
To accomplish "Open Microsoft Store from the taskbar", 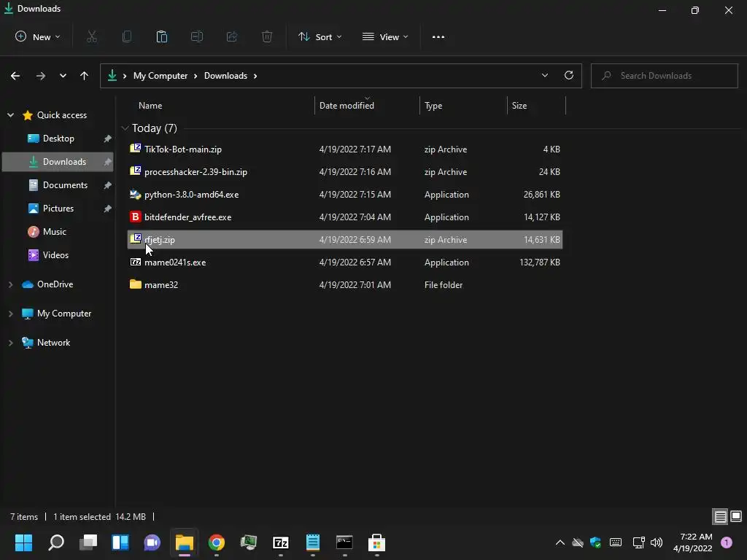I will pos(376,542).
